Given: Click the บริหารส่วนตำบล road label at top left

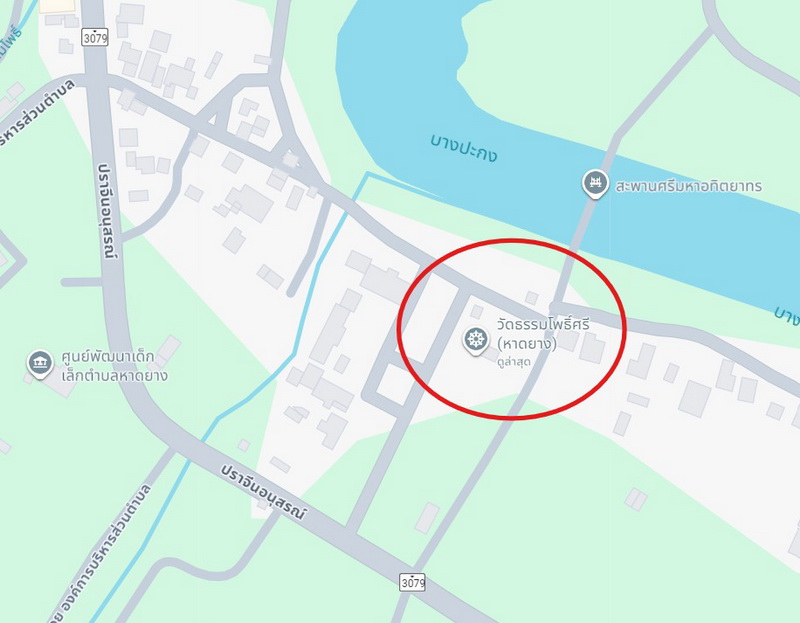Looking at the screenshot, I should coord(36,113).
